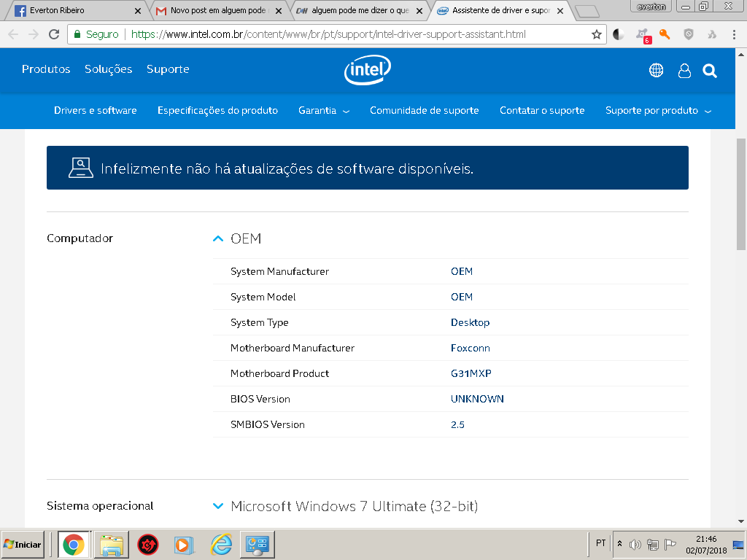This screenshot has height=560, width=747.
Task: Open the Produtos menu
Action: (x=46, y=69)
